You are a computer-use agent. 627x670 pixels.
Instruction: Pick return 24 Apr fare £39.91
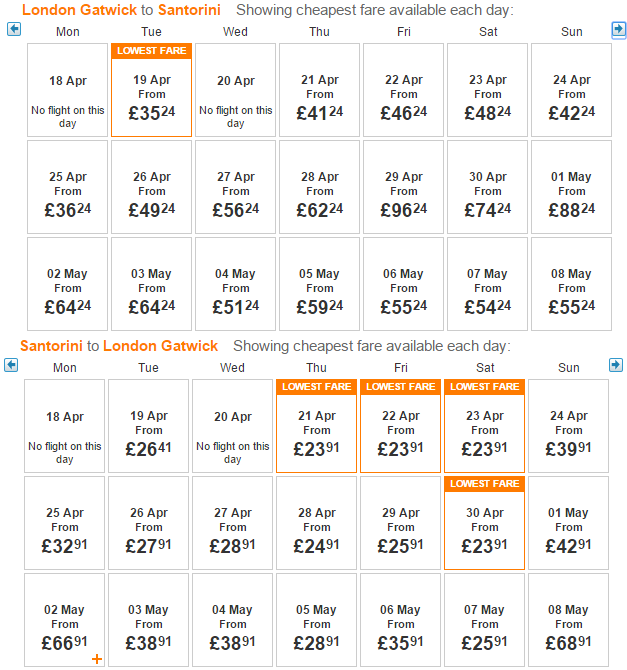tap(568, 426)
